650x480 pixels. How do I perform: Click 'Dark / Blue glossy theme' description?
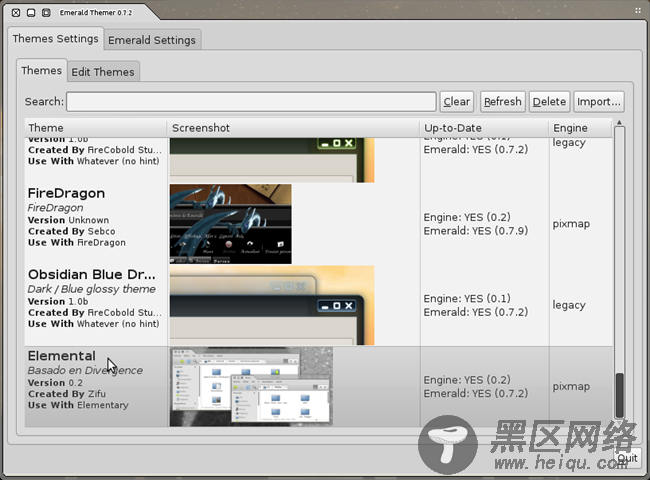92,289
